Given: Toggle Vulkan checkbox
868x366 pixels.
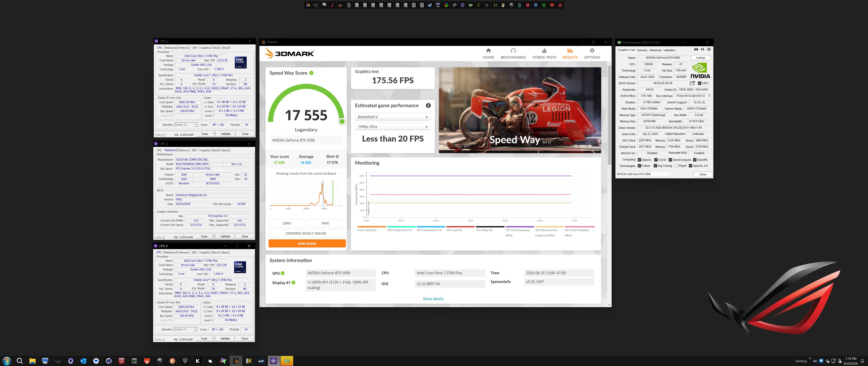Looking at the screenshot, I should point(639,166).
